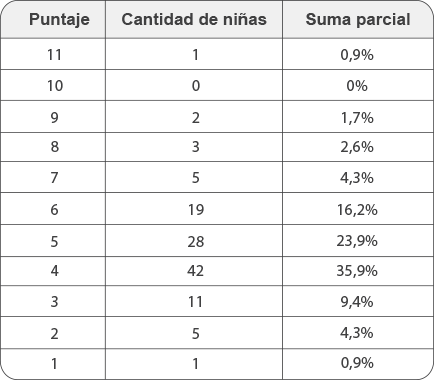434x380 pixels.
Task: Click the 9,4% percentage cell
Action: coord(358,301)
